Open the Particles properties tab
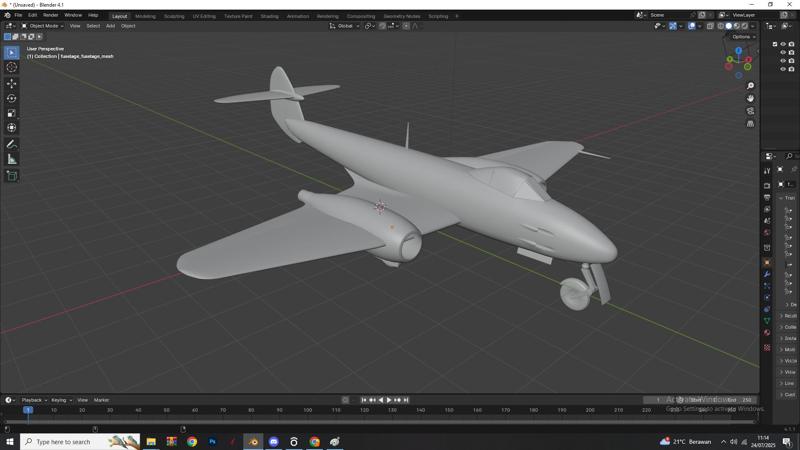This screenshot has width=800, height=450. point(767,286)
